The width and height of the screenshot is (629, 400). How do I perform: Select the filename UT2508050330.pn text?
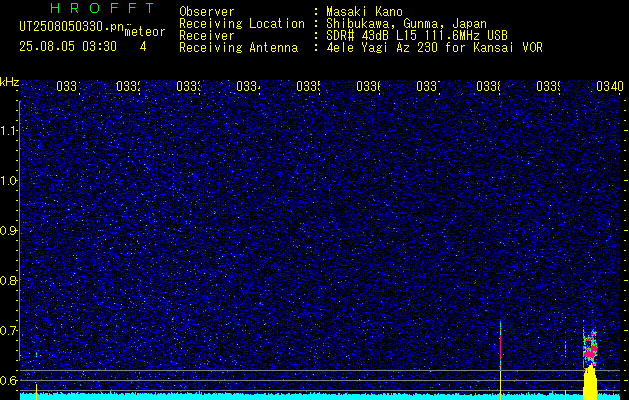71,27
